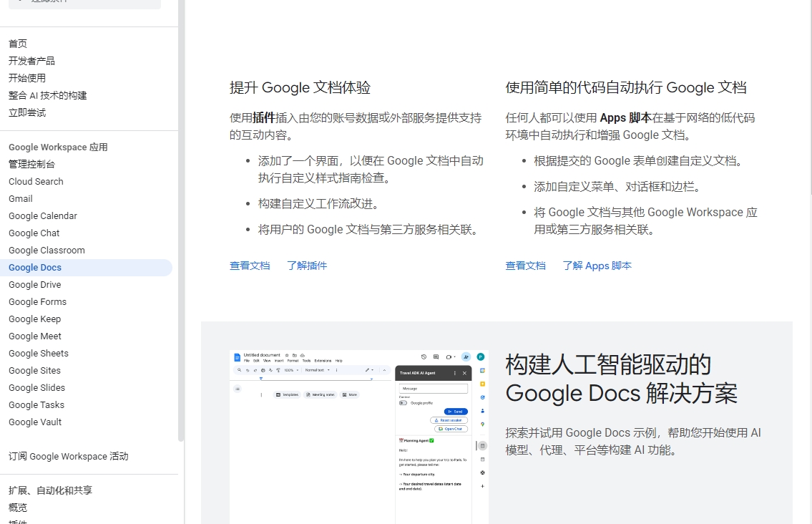The width and height of the screenshot is (812, 524).
Task: Click 查看文档 under 提升 Google 文档体验
Action: coord(250,266)
